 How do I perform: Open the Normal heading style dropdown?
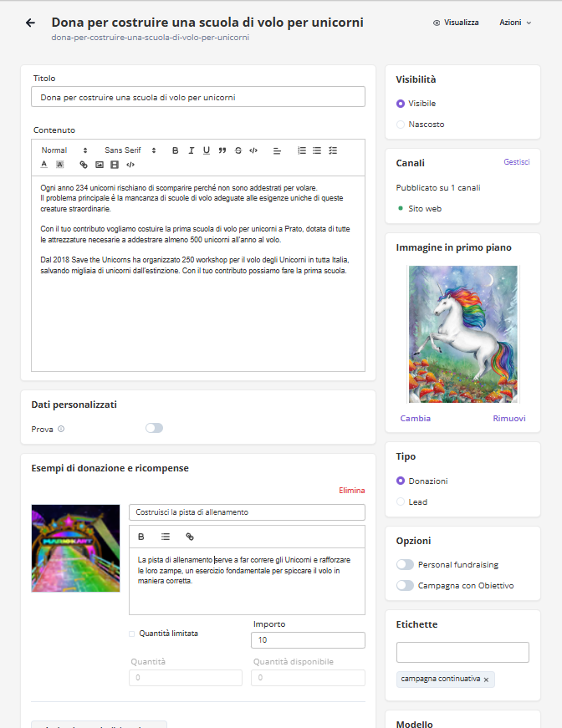coord(64,150)
